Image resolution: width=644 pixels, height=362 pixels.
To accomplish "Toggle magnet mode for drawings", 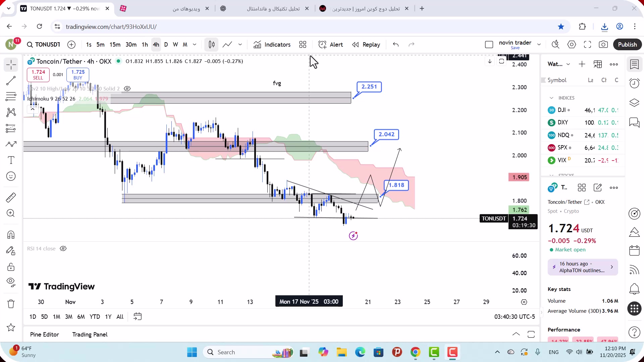I will (x=11, y=235).
